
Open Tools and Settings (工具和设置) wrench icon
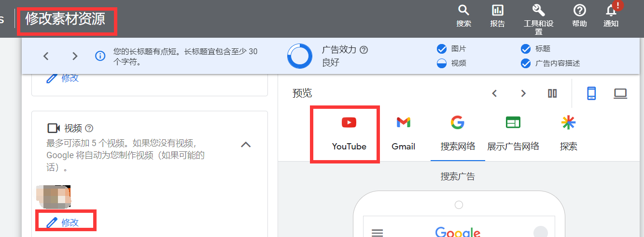538,10
